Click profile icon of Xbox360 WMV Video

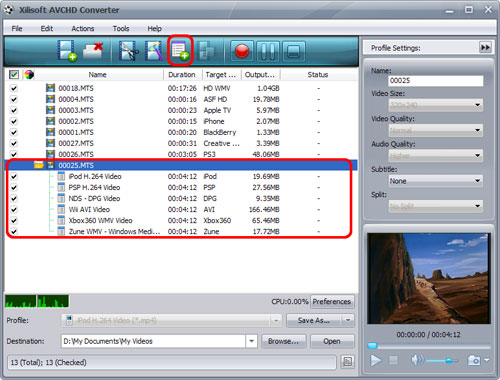[61, 220]
